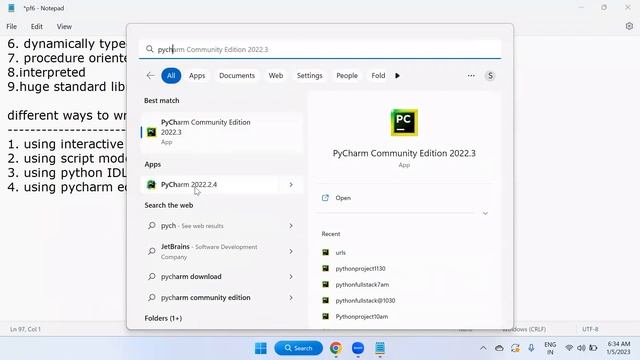Search web for pych
The image size is (640, 360).
coord(222,226)
